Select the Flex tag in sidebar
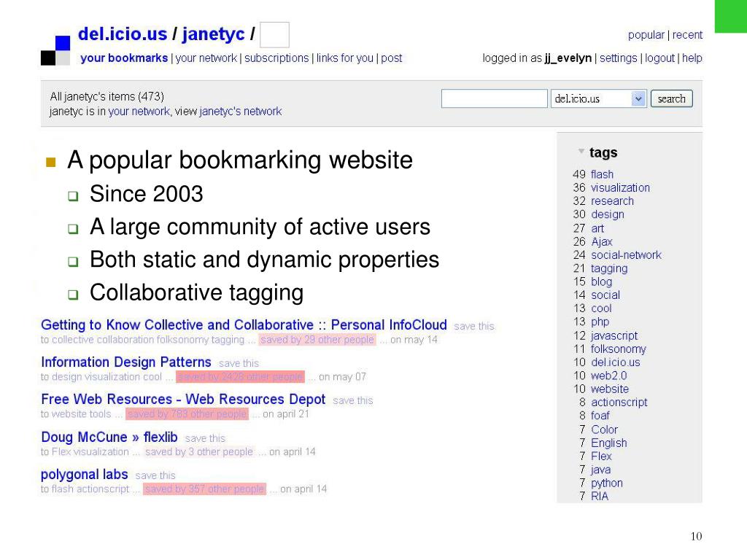 601,456
